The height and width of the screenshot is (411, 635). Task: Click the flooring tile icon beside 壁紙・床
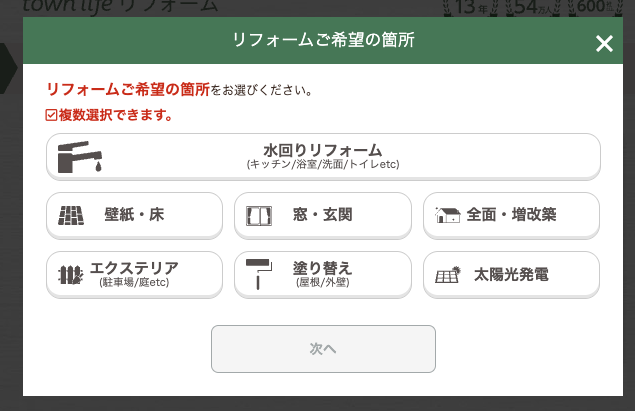point(72,215)
